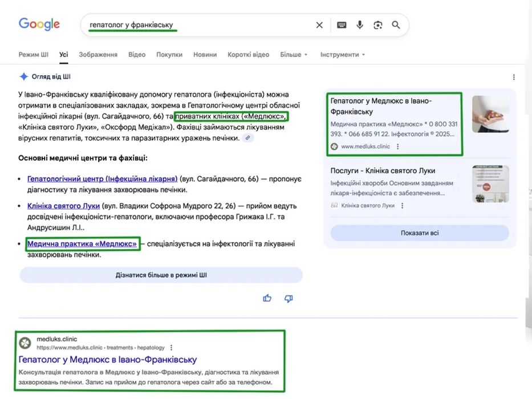Open three-dot menu beside Клініка святого Луки source

tap(402, 206)
